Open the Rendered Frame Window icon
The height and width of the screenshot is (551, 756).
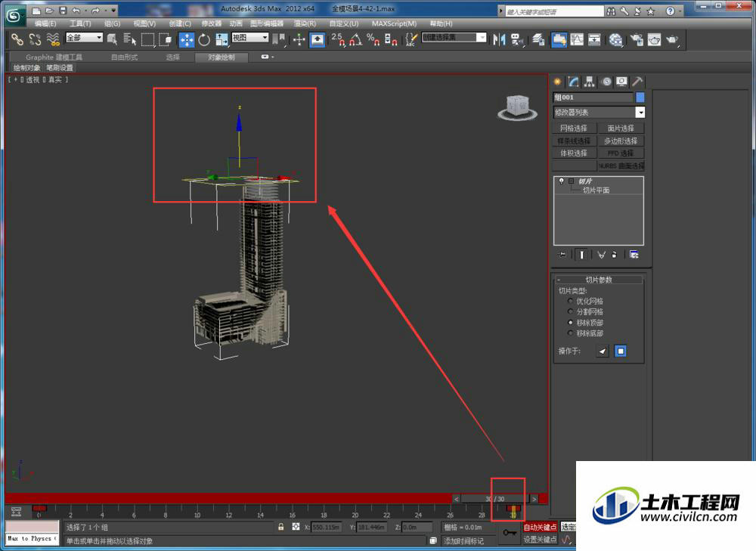654,39
